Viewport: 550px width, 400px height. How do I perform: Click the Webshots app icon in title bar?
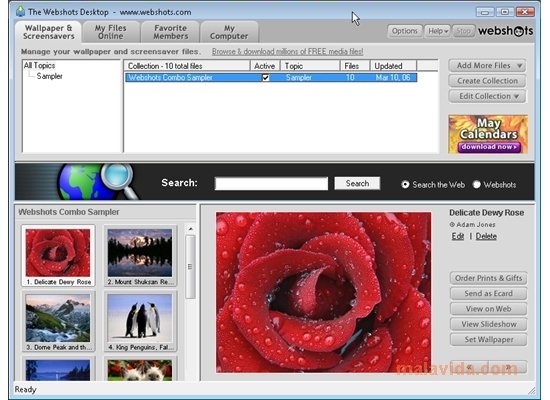pos(20,12)
